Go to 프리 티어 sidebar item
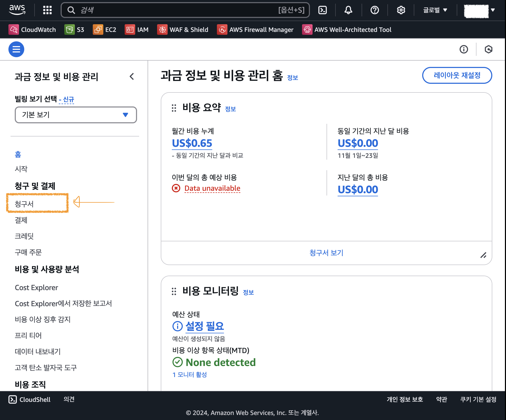Viewport: 506px width, 420px height. [x=28, y=335]
